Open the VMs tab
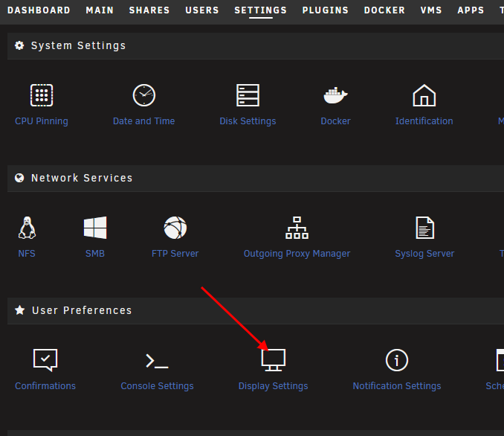504x436 pixels. (x=431, y=10)
